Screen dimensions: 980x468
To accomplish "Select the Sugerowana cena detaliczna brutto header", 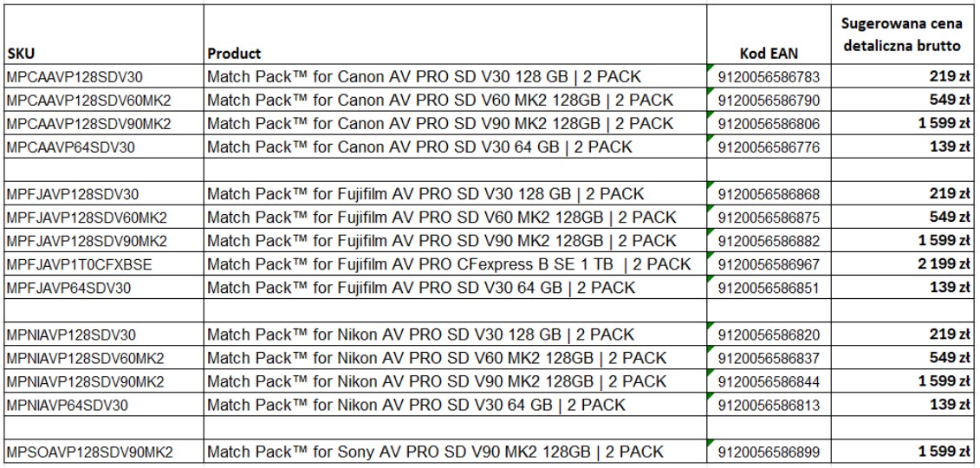I will [x=905, y=35].
